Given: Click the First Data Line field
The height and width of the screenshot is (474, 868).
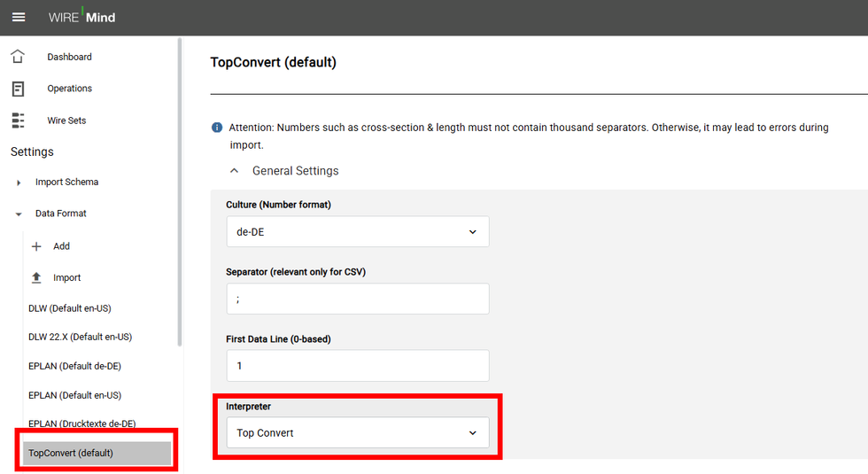Looking at the screenshot, I should point(357,365).
